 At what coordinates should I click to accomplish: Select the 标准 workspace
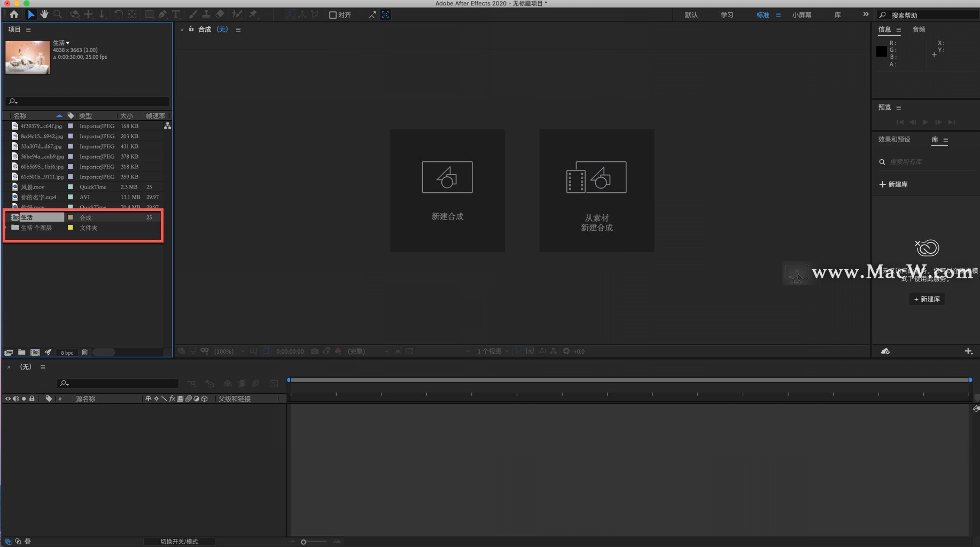[763, 15]
